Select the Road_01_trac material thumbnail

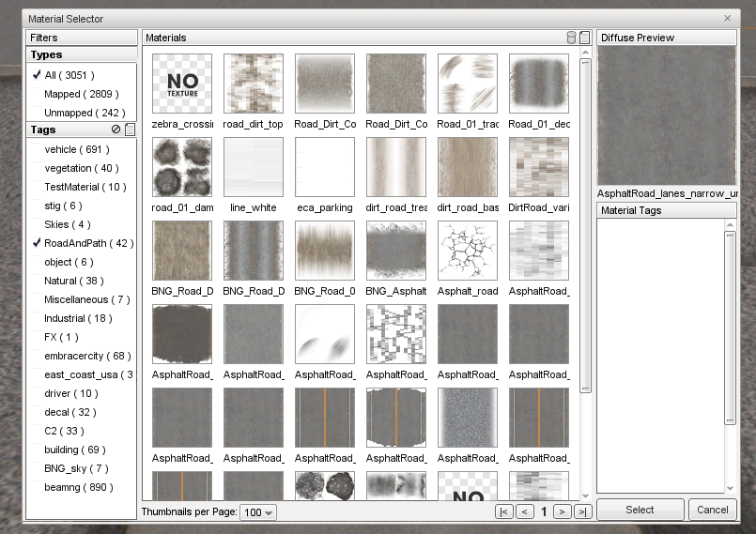[x=468, y=84]
